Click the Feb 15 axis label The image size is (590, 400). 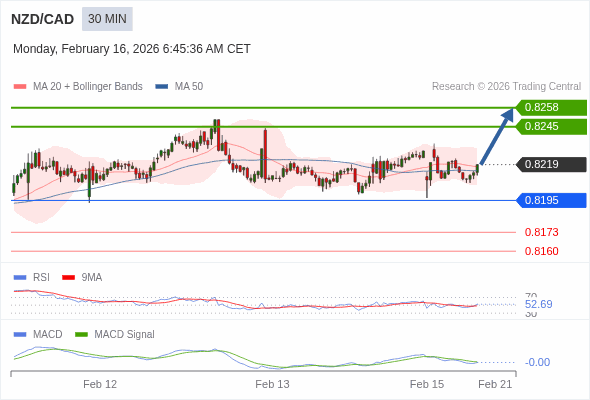(427, 384)
